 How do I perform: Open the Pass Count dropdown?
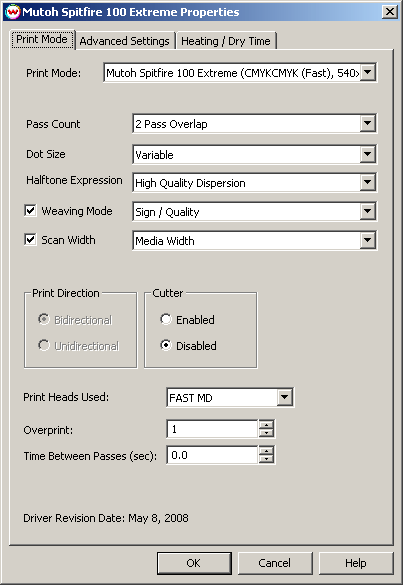tap(368, 123)
